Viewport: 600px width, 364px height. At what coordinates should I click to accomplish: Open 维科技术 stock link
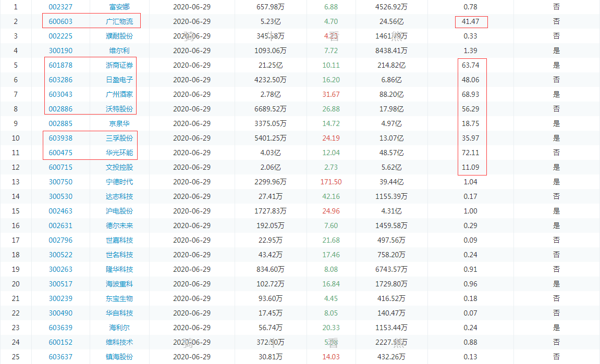pyautogui.click(x=119, y=342)
